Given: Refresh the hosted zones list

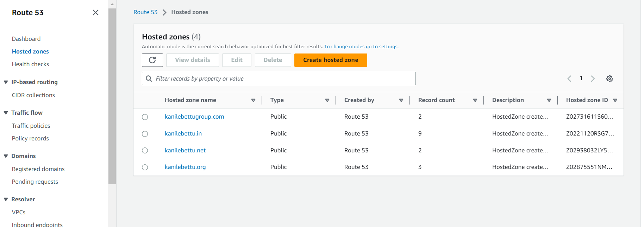Looking at the screenshot, I should tap(152, 60).
